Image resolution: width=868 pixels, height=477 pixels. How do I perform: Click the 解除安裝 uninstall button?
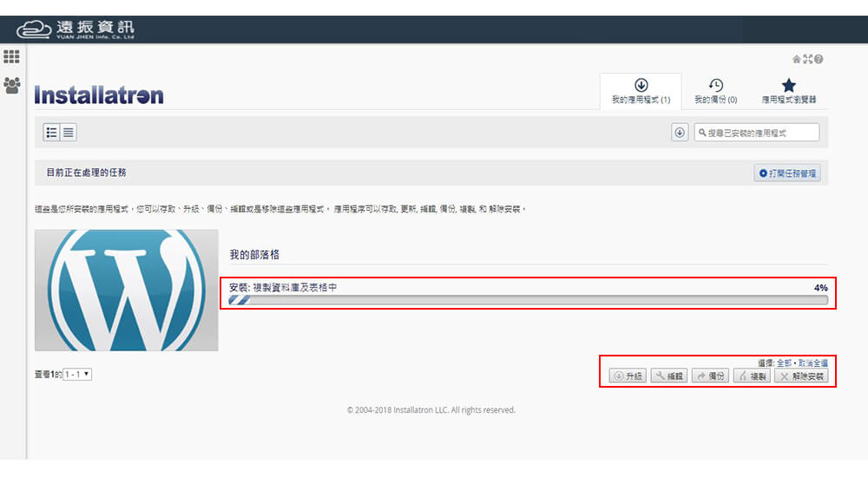pyautogui.click(x=801, y=376)
